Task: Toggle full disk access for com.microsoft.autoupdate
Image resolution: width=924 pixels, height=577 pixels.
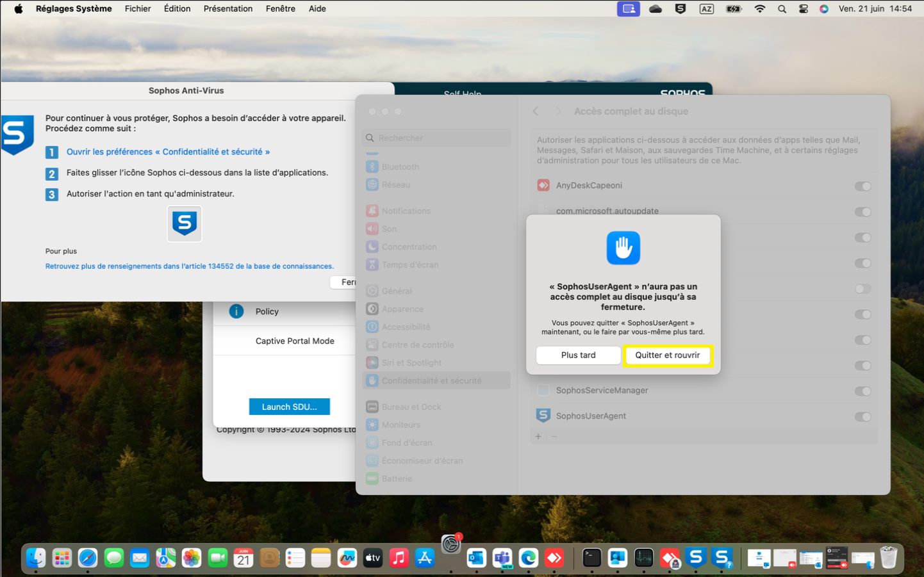Action: [x=862, y=212]
